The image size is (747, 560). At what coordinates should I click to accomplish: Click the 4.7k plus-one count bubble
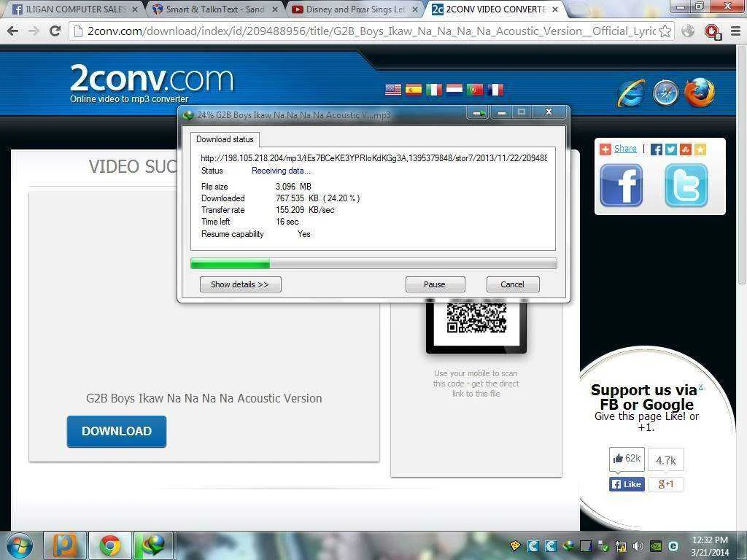665,460
